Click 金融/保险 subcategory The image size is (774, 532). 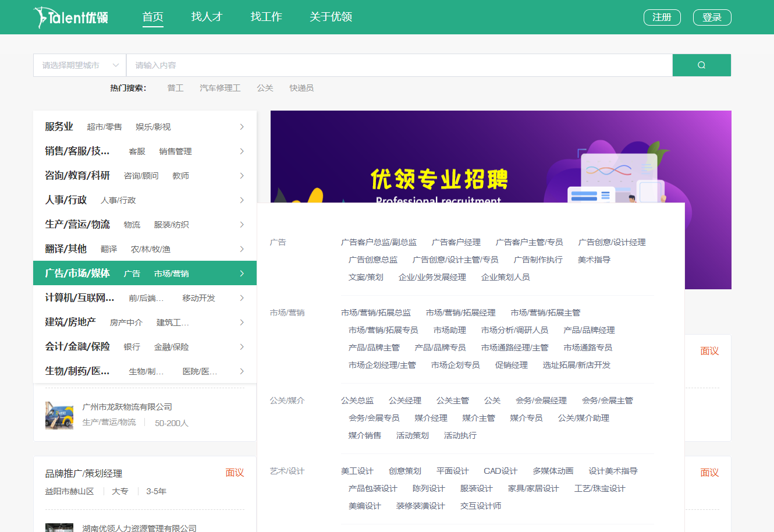coord(171,347)
